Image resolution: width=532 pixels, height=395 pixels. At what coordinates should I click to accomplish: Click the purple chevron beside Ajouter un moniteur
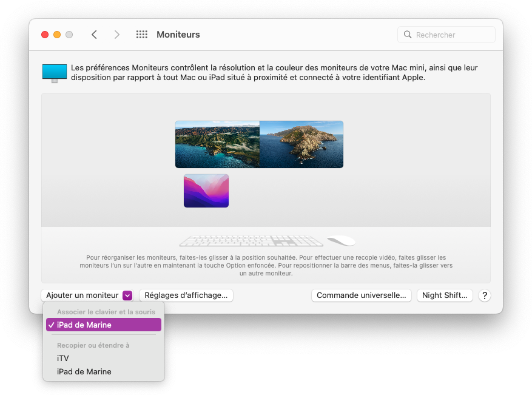click(127, 295)
